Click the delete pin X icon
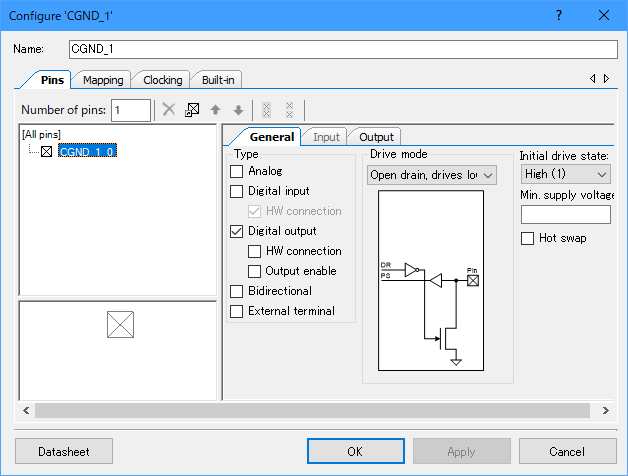 169,110
